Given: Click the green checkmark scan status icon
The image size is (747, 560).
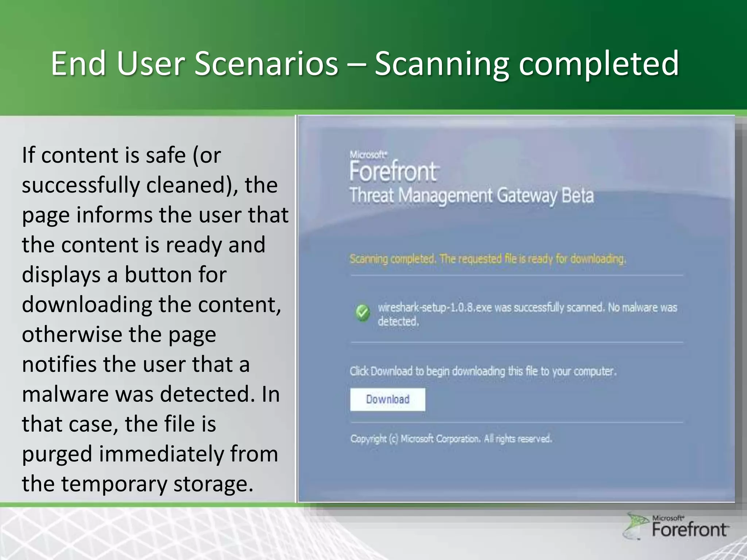Looking at the screenshot, I should (362, 313).
